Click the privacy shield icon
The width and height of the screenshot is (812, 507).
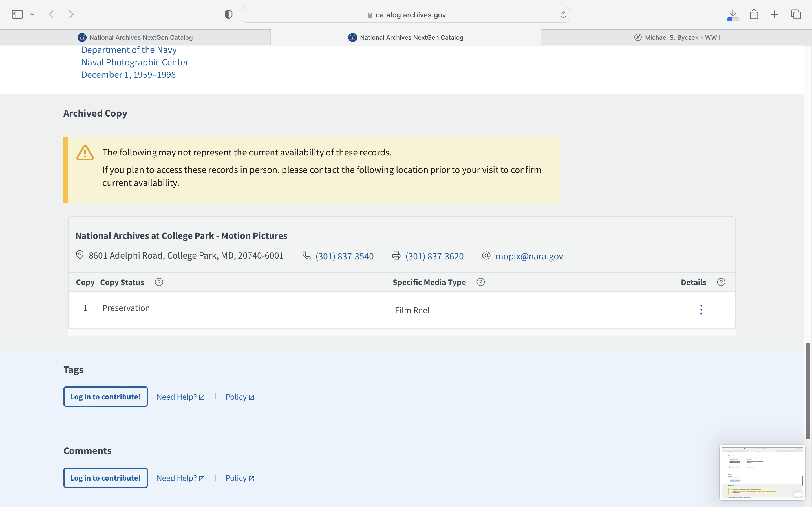tap(228, 14)
